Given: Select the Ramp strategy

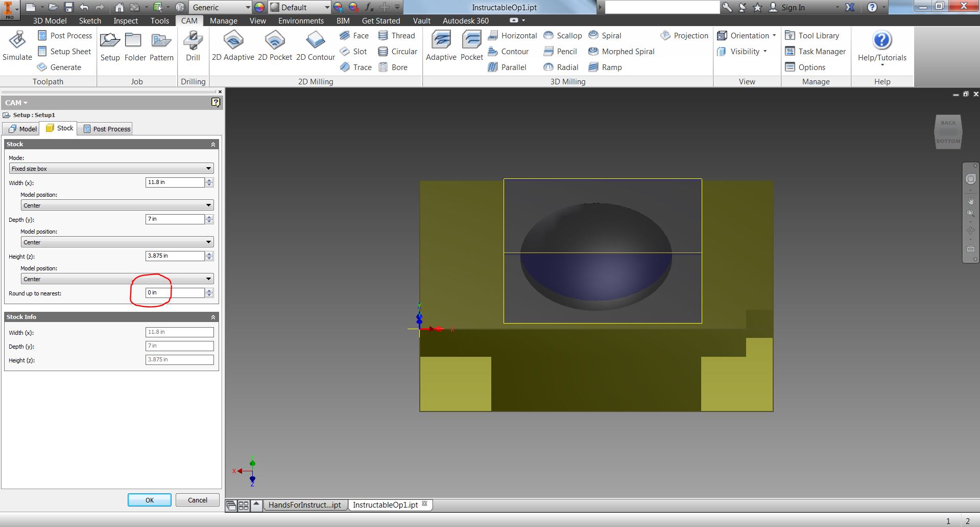Looking at the screenshot, I should [x=605, y=67].
